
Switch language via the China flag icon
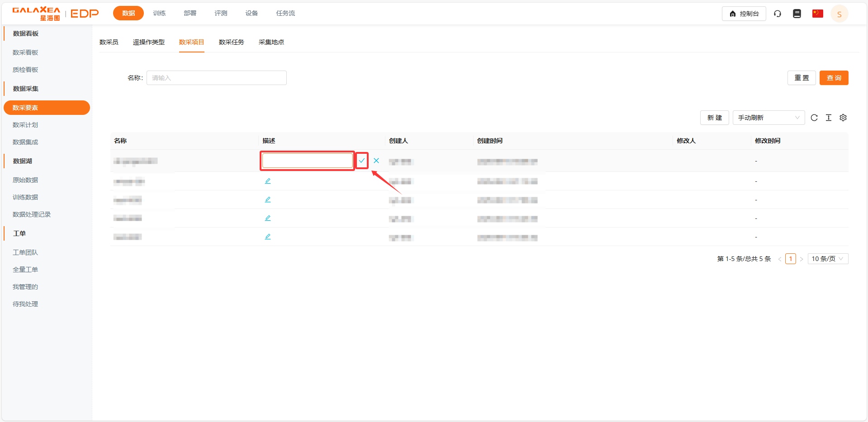pyautogui.click(x=817, y=14)
